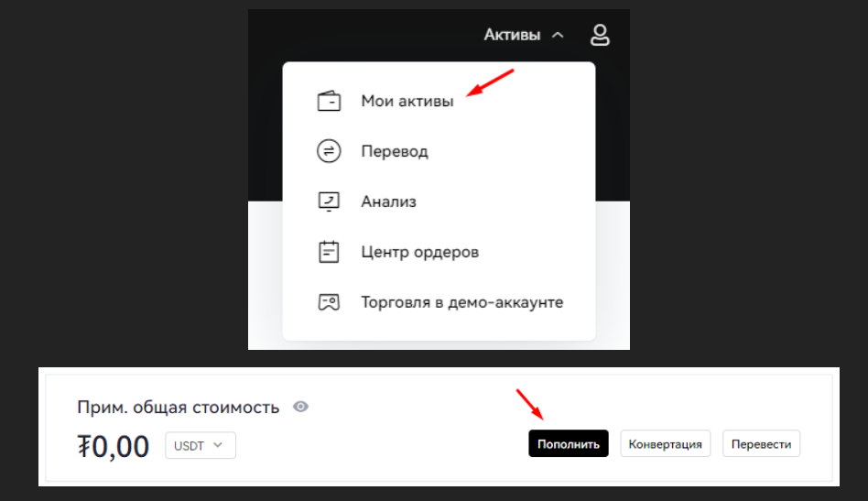Collapse the Активы menu chevron
The width and height of the screenshot is (868, 501).
pos(558,36)
